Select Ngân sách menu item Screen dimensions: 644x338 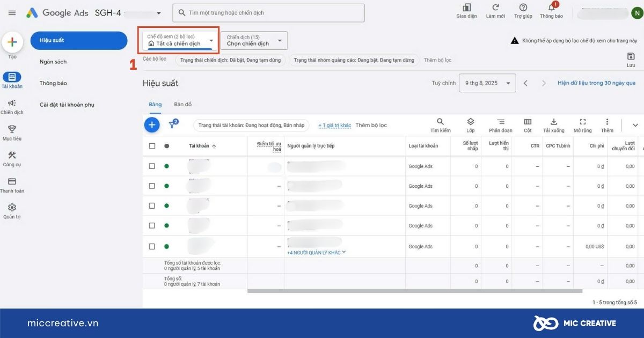click(53, 62)
